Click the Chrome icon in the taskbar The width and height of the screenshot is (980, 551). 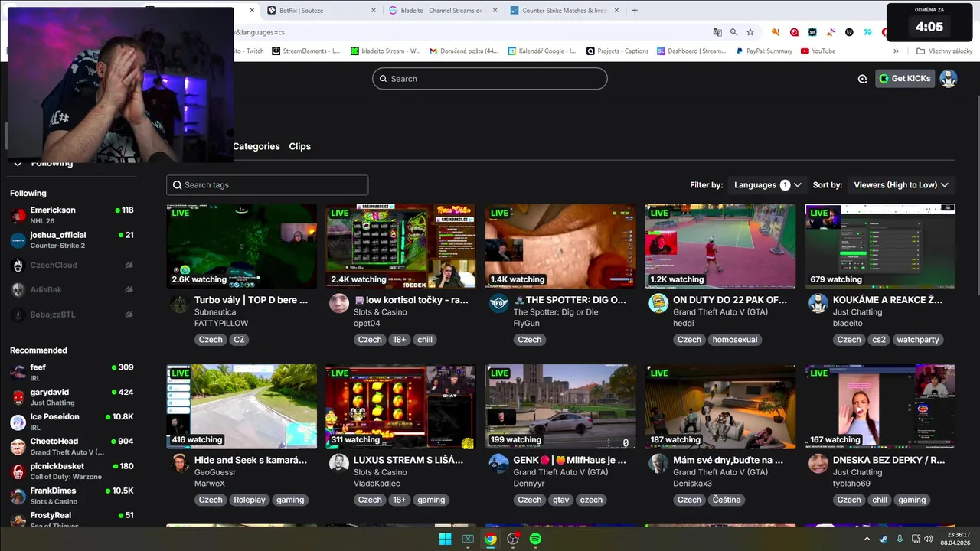pyautogui.click(x=490, y=539)
